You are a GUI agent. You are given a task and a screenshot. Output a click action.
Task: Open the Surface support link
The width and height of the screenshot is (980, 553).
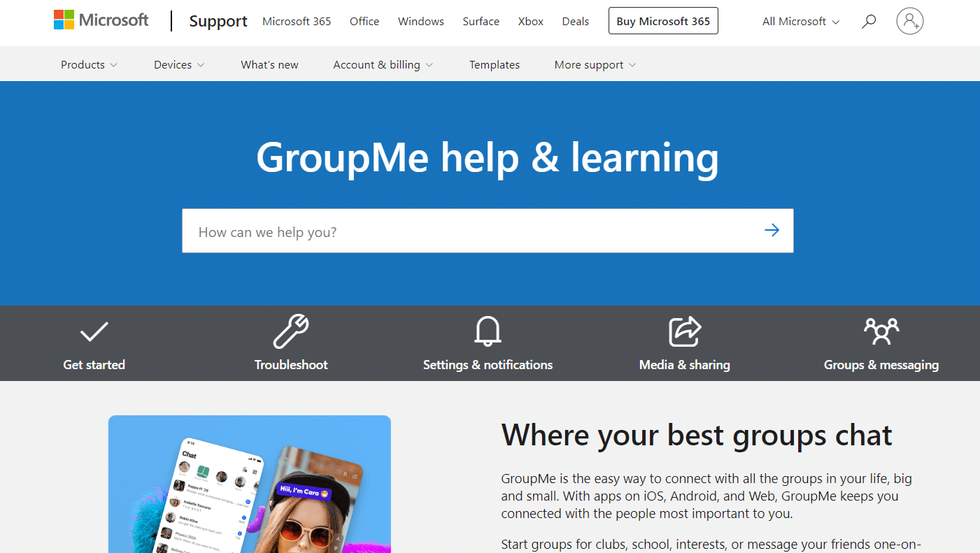coord(481,21)
